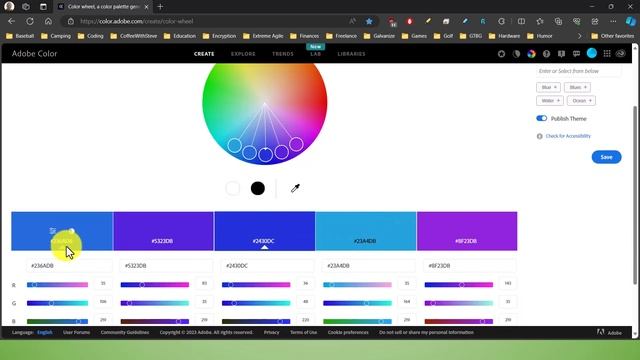Click the red droplet extension icon

tap(409, 21)
